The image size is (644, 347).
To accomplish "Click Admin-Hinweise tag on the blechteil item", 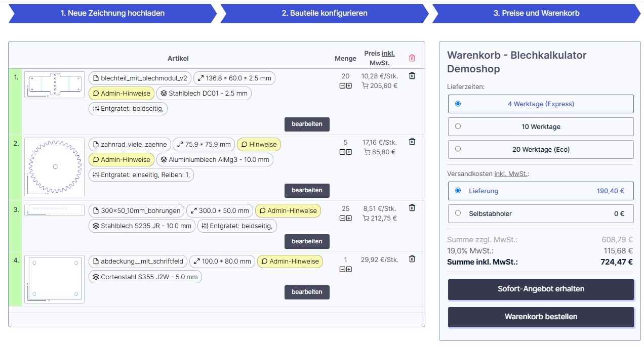I will 122,93.
